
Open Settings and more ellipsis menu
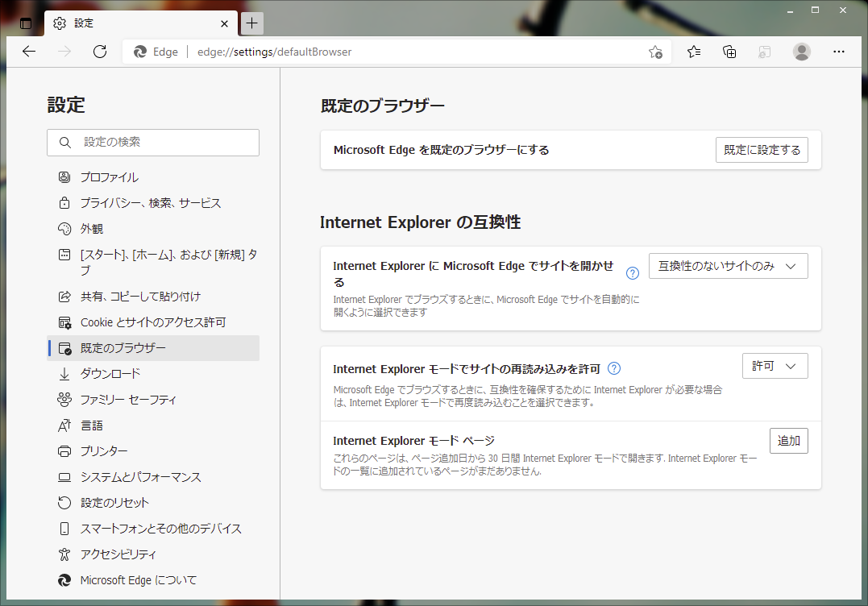point(839,52)
